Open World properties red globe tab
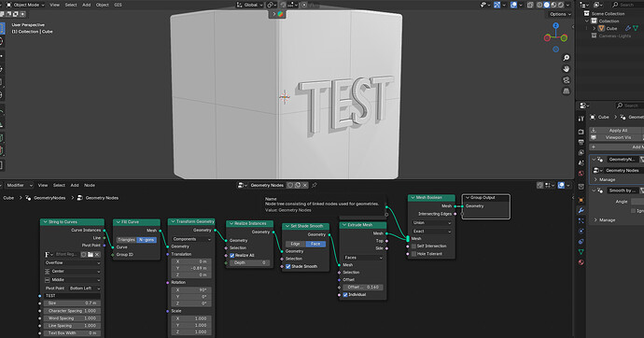 click(581, 174)
